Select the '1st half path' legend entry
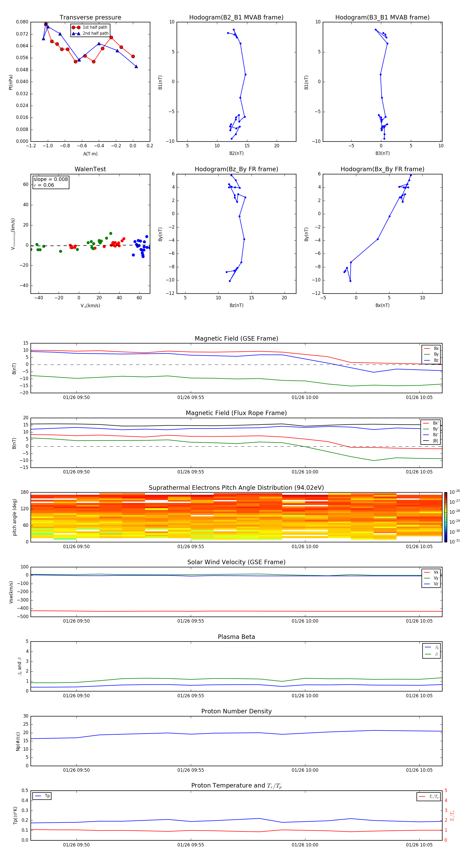 (90, 27)
